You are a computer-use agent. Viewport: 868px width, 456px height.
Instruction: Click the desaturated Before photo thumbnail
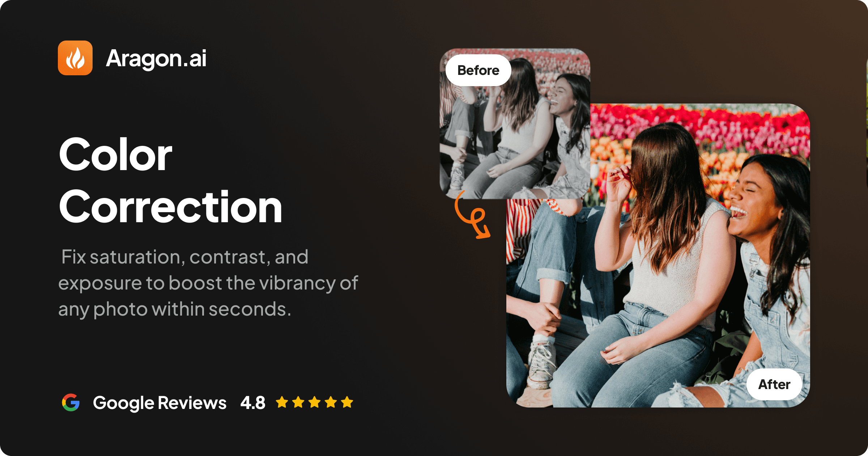coord(515,124)
